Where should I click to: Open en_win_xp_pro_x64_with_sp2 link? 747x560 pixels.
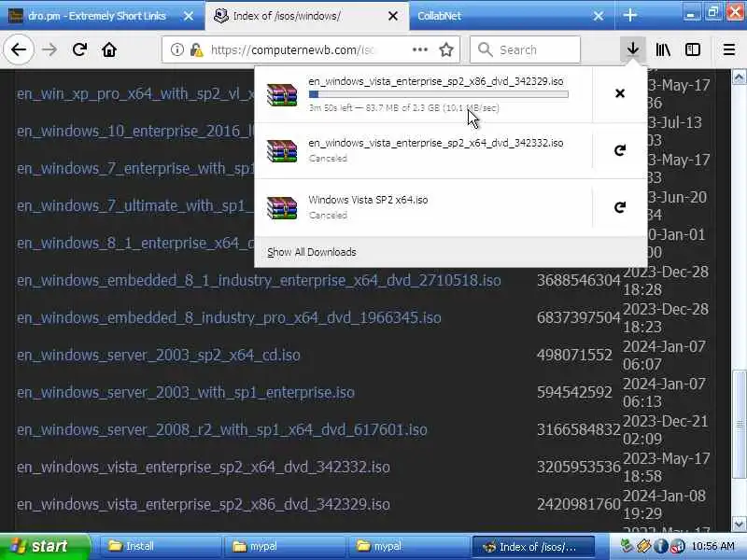pyautogui.click(x=135, y=94)
